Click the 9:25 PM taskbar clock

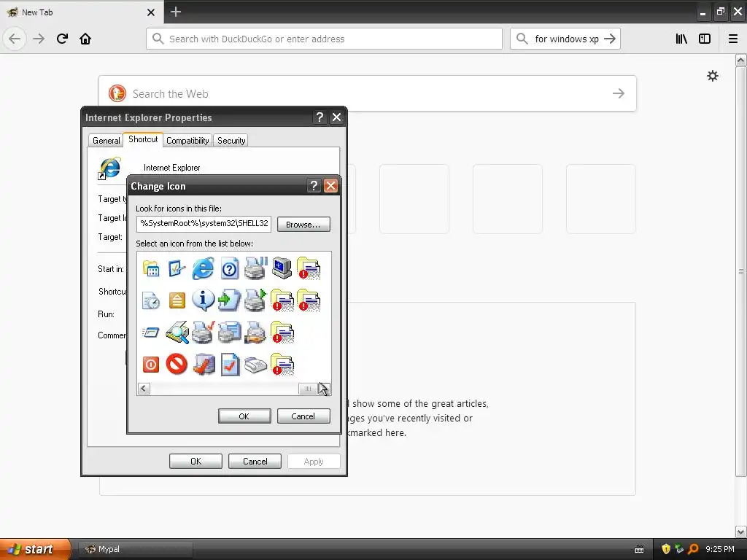(x=720, y=549)
